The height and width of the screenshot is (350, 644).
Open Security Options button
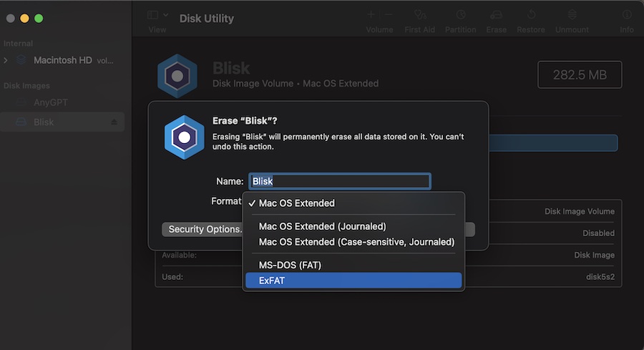click(203, 229)
